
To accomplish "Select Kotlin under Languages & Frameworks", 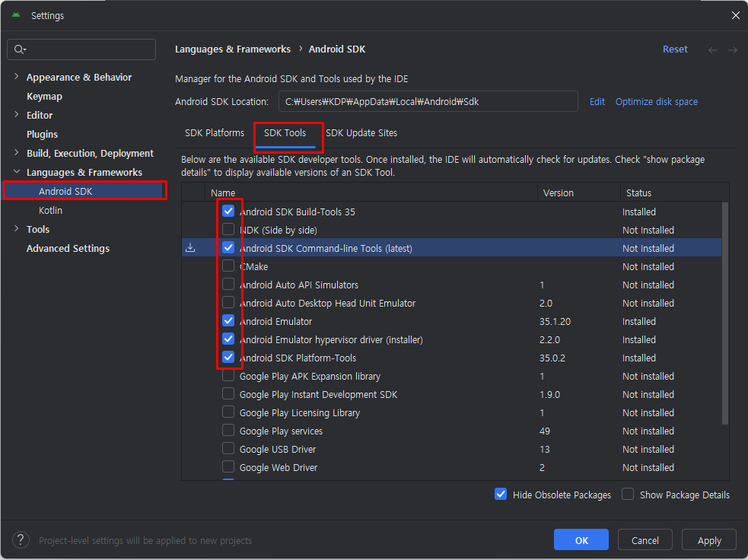I will click(50, 210).
